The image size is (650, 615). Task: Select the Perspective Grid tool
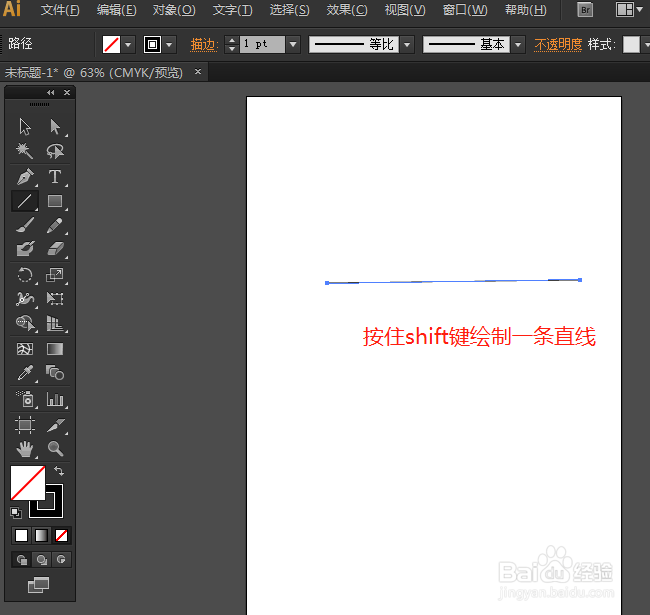55,323
